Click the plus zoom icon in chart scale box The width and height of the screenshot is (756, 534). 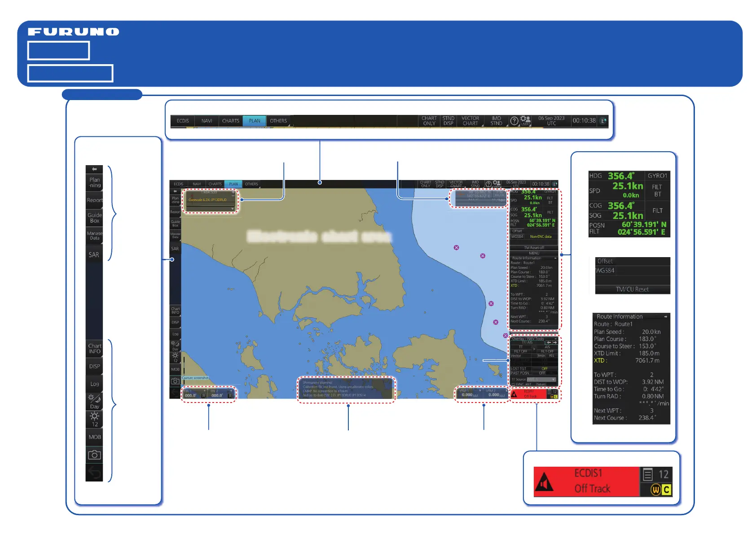[x=232, y=192]
